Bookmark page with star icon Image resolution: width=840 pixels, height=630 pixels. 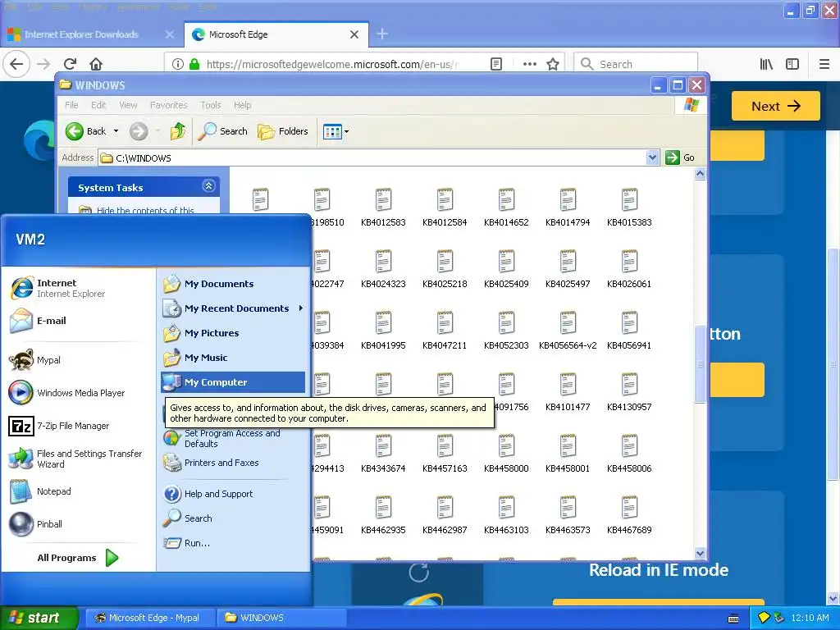553,64
